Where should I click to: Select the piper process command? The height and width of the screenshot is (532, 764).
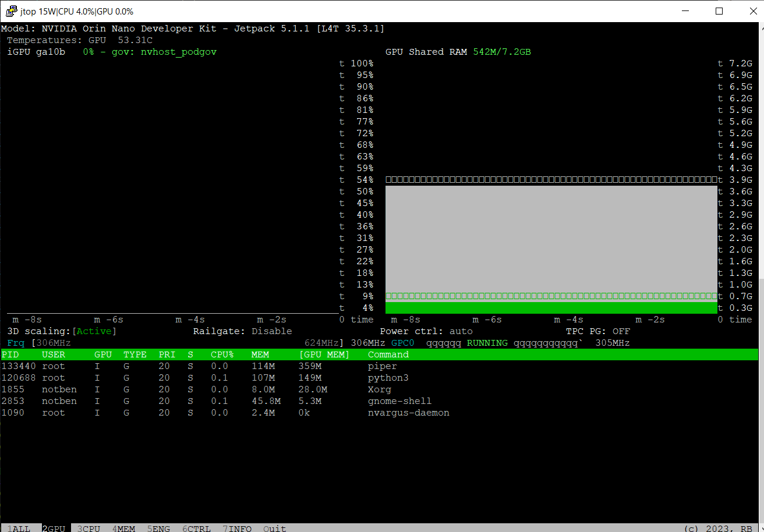point(383,366)
